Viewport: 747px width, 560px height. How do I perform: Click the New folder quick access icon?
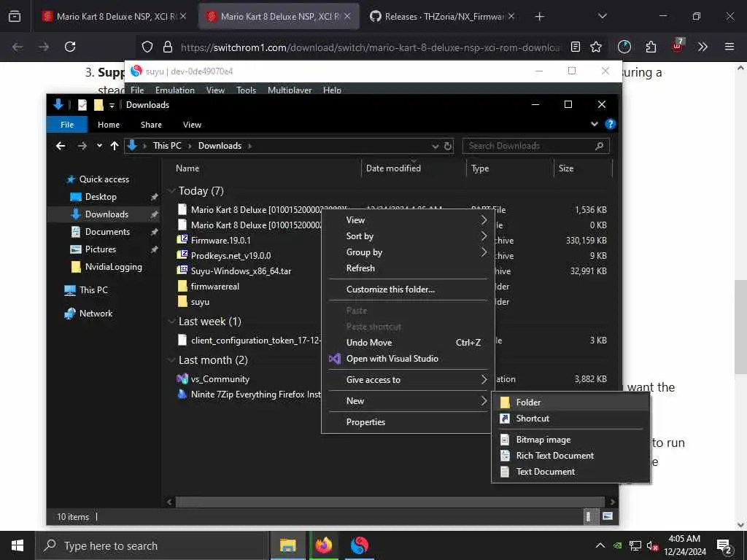[x=98, y=105]
